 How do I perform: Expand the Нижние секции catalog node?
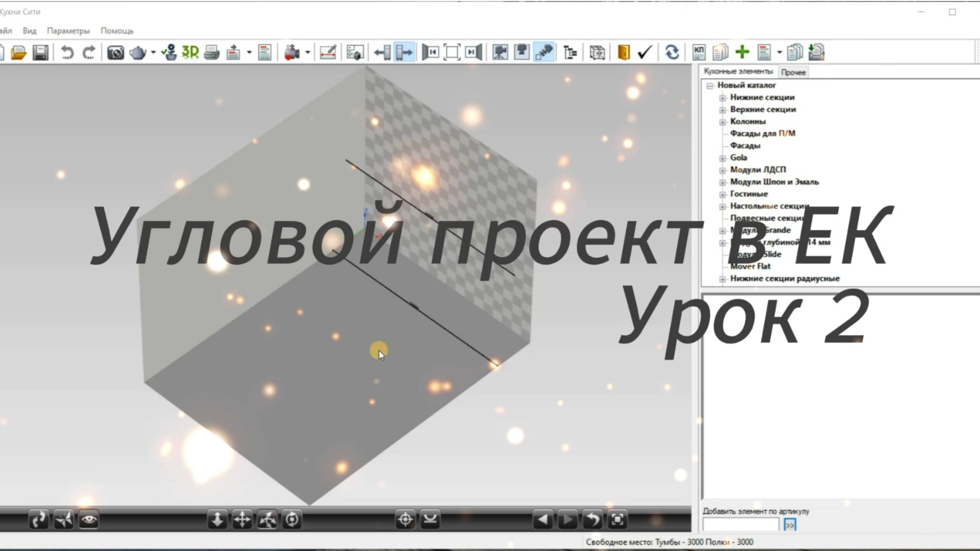(722, 97)
